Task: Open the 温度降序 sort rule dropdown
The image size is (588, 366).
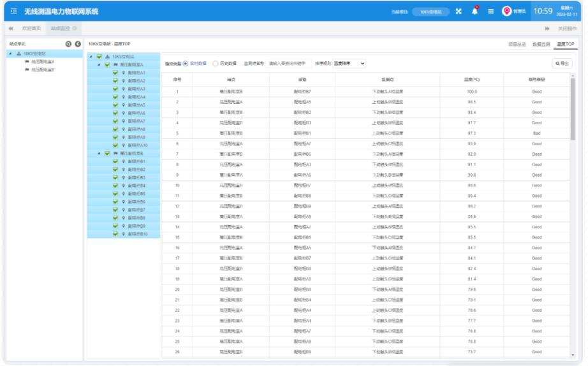Action: [x=346, y=63]
